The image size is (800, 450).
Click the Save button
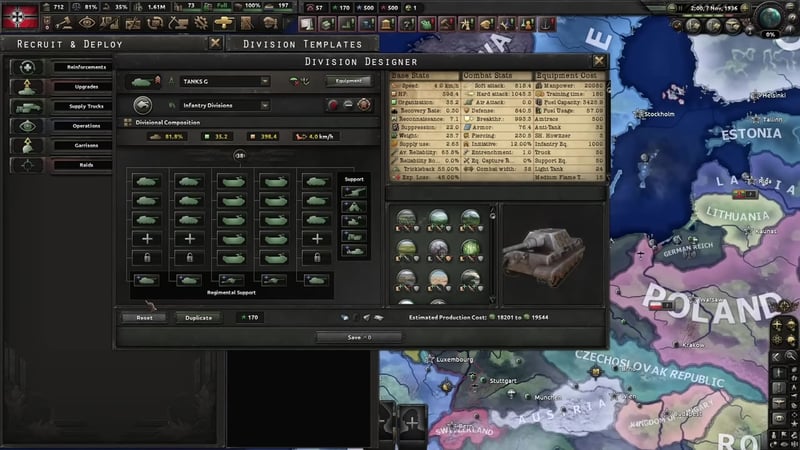(x=359, y=337)
